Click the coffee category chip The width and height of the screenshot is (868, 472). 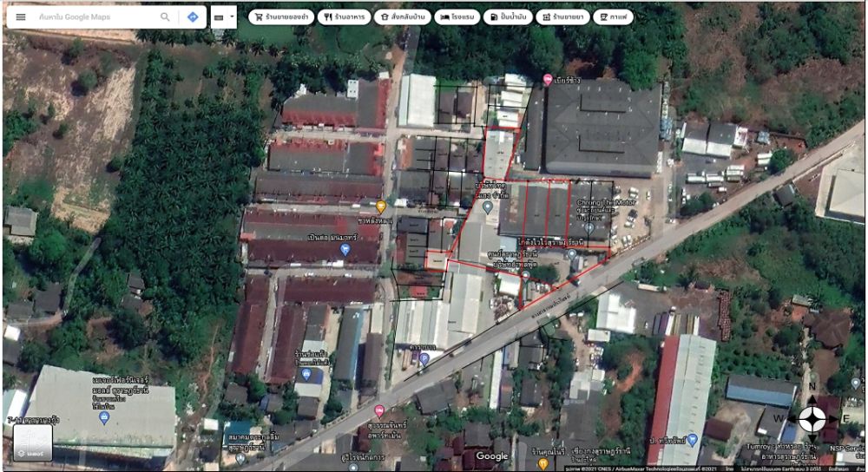coord(614,16)
